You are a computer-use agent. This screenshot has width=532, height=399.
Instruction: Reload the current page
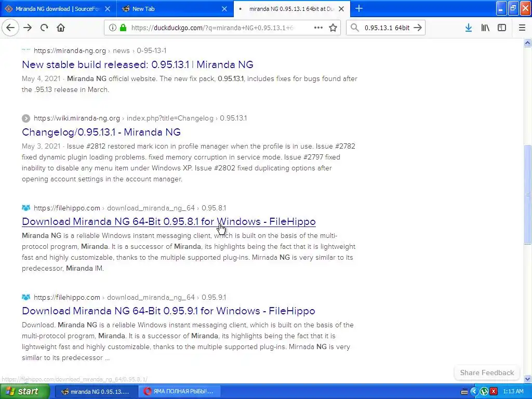[44, 28]
